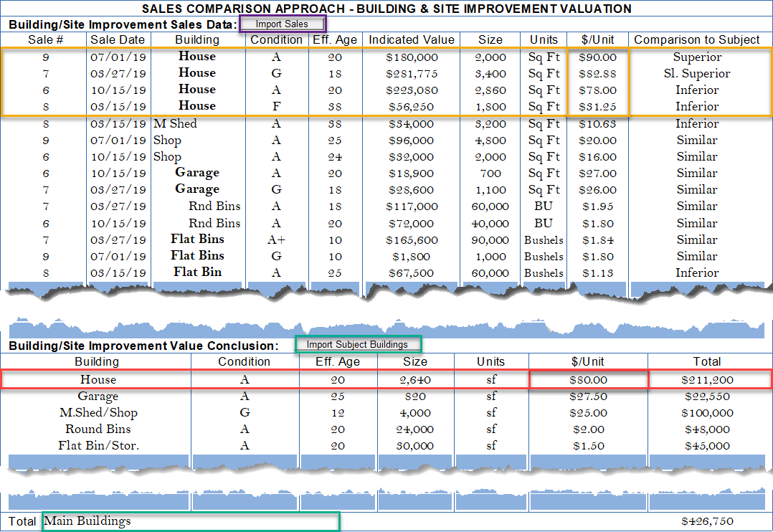Click the grand total $426,750 cell
The width and height of the screenshot is (773, 532).
pyautogui.click(x=708, y=521)
